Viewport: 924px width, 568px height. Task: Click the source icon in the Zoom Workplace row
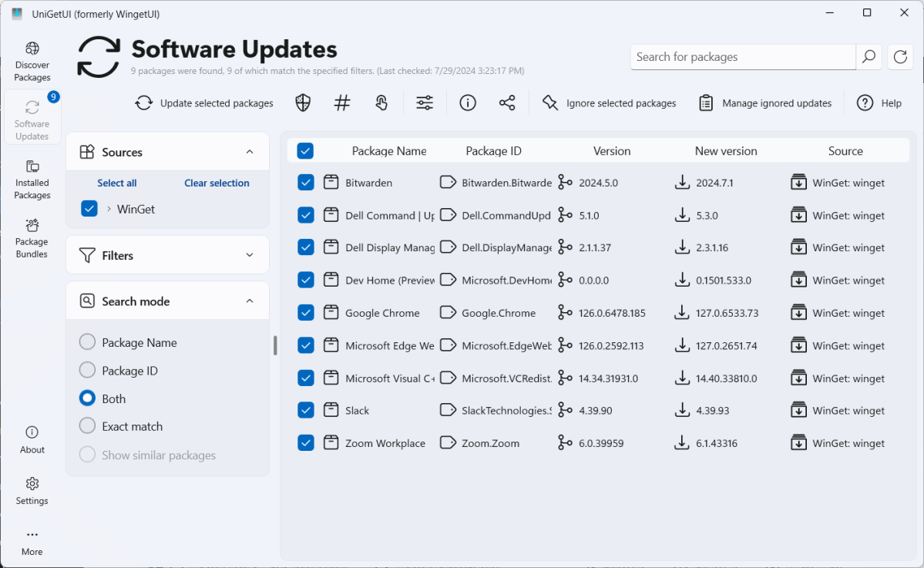(x=798, y=442)
